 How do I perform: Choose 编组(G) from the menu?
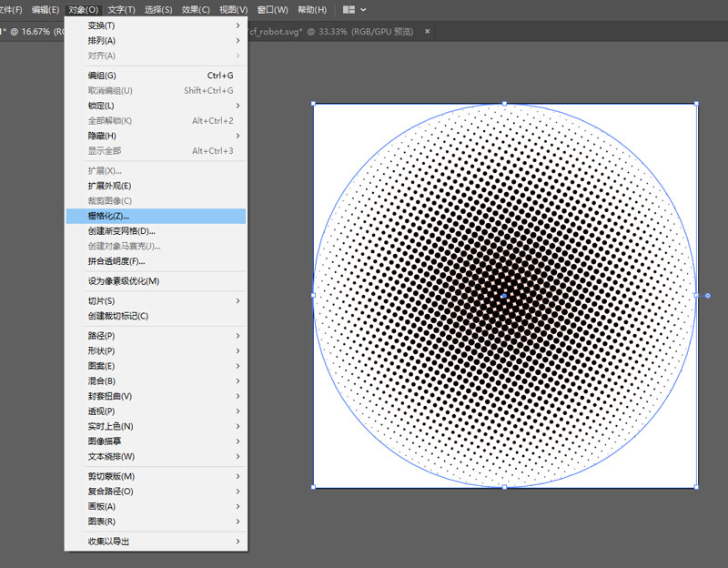click(x=156, y=76)
